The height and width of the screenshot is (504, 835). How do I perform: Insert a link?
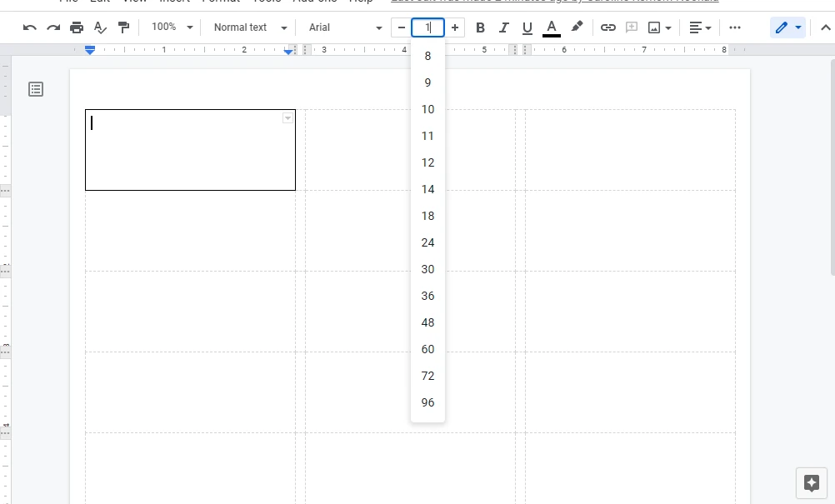[x=608, y=27]
